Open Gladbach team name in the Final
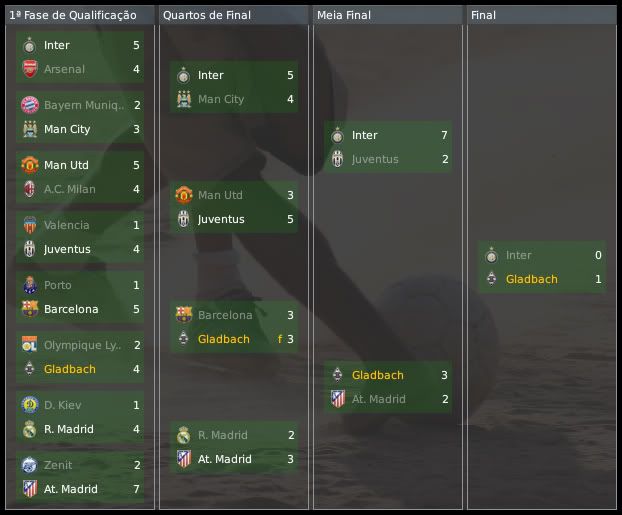Screen dimensions: 622x515 coord(531,279)
